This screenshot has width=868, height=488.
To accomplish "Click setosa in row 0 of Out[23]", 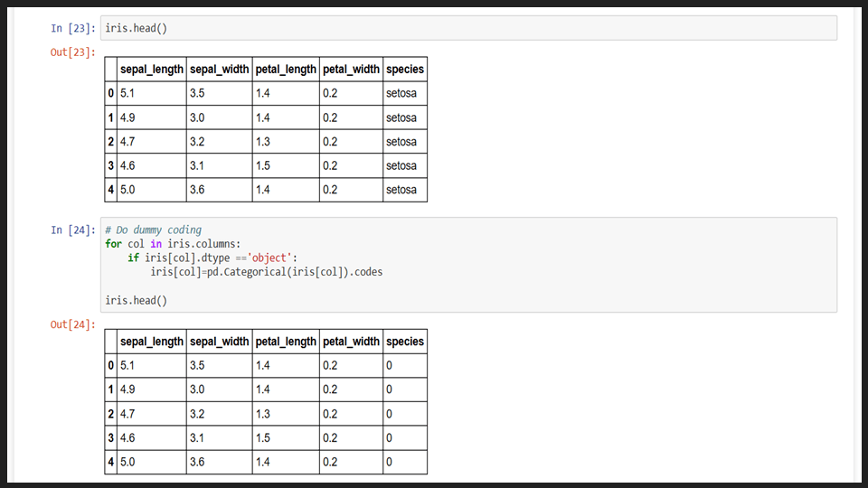I will [401, 93].
